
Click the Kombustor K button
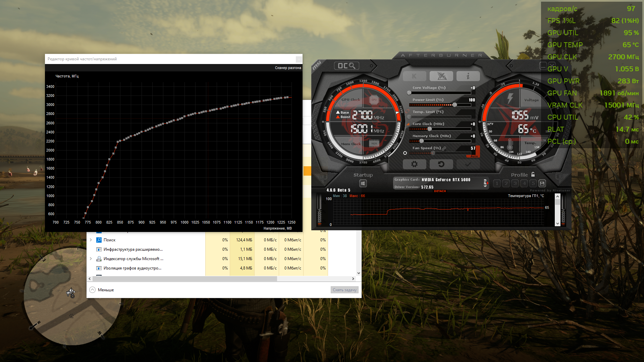coord(414,76)
